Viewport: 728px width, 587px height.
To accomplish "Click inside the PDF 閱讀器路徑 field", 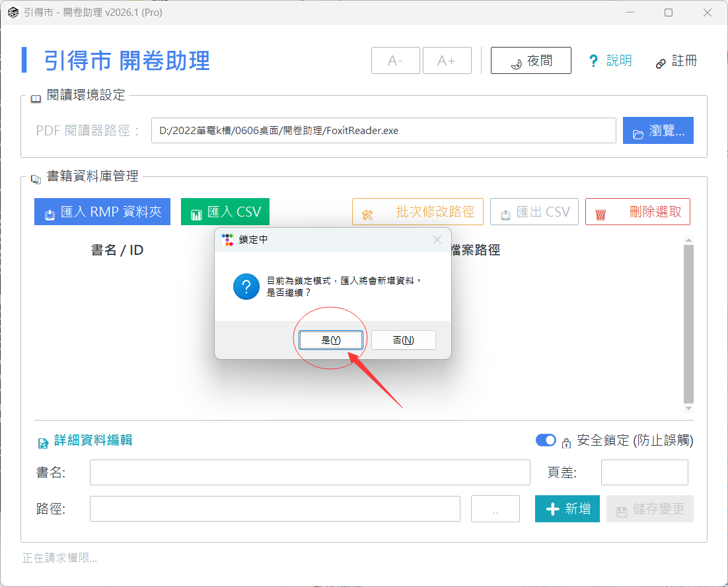I will (383, 131).
